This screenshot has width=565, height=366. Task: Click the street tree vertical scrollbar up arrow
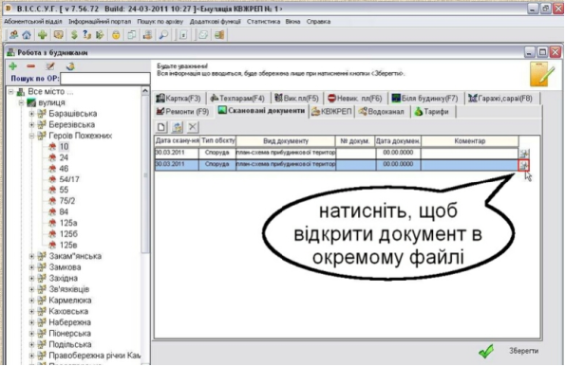145,91
